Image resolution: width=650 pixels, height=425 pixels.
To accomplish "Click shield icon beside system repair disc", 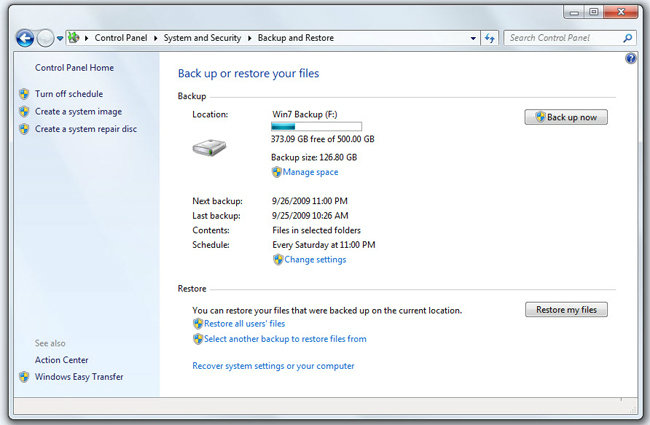I will click(24, 129).
